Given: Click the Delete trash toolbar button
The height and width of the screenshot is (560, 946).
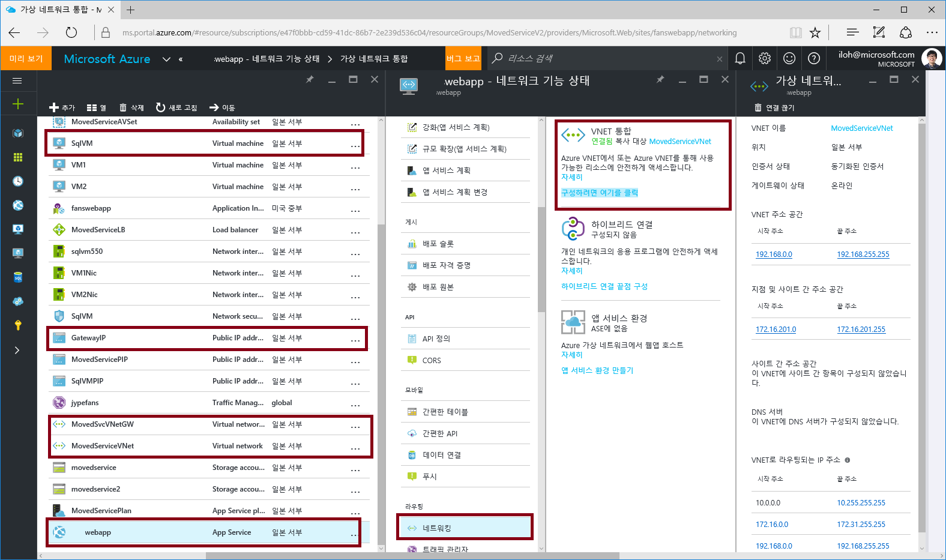Looking at the screenshot, I should point(131,107).
